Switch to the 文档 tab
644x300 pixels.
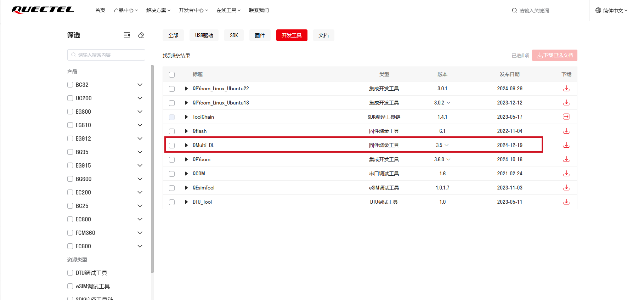tap(323, 35)
